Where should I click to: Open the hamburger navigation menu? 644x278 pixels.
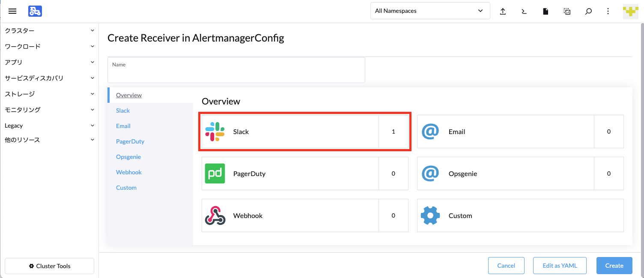(12, 11)
